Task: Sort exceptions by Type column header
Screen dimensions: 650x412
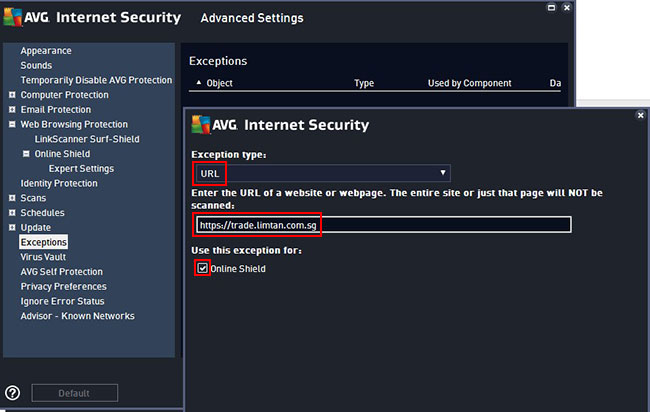Action: pyautogui.click(x=364, y=83)
